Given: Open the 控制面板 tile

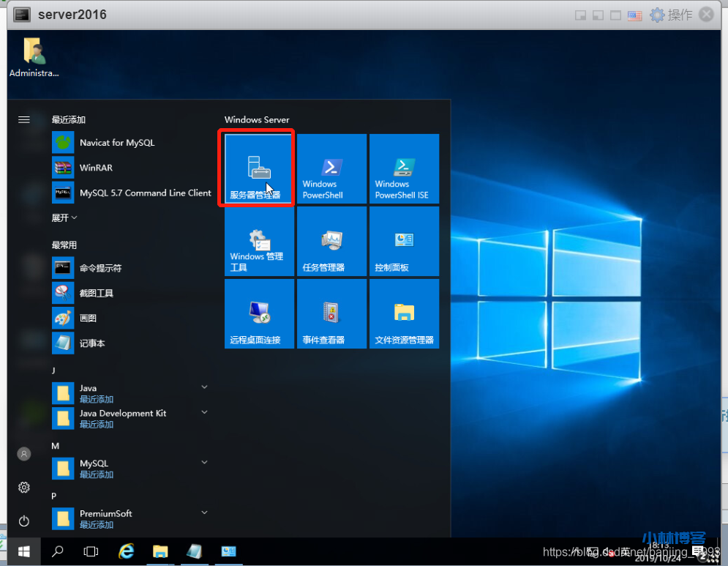Looking at the screenshot, I should click(x=404, y=241).
